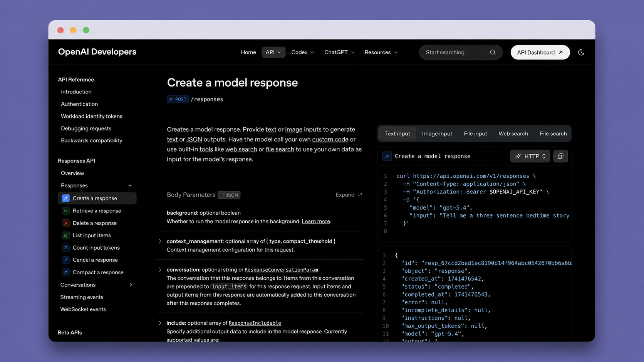
Task: Collapse the Responses sidebar section chevron
Action: [130, 185]
